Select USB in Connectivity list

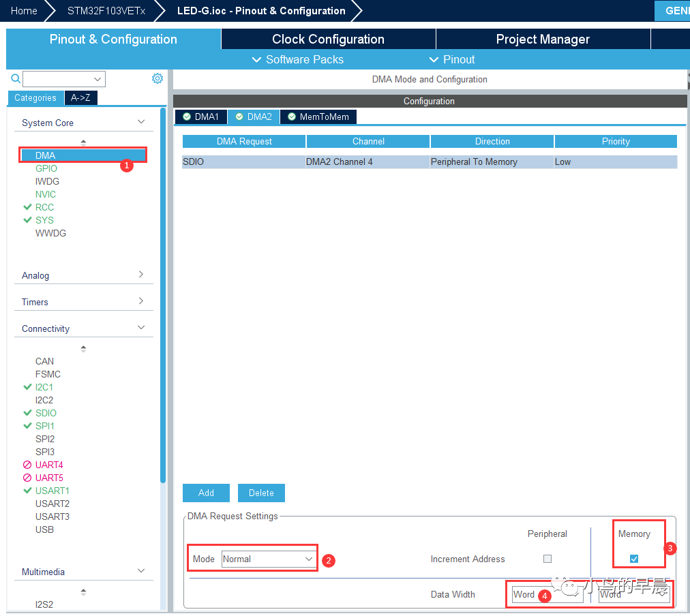pos(44,529)
